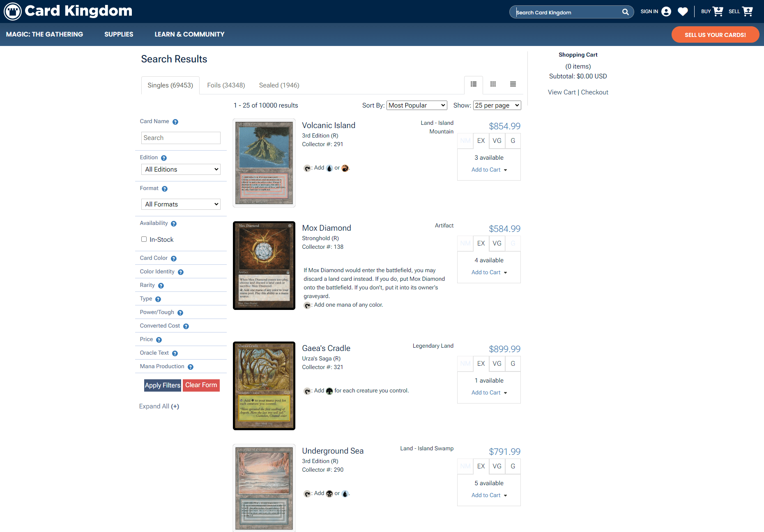Switch to detailed list view icon
This screenshot has height=532, width=764.
coord(474,84)
